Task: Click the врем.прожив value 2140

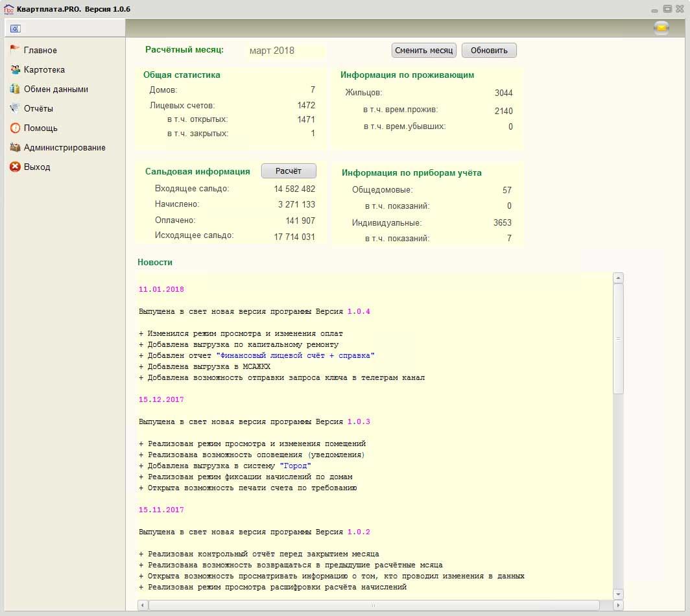Action: point(504,111)
